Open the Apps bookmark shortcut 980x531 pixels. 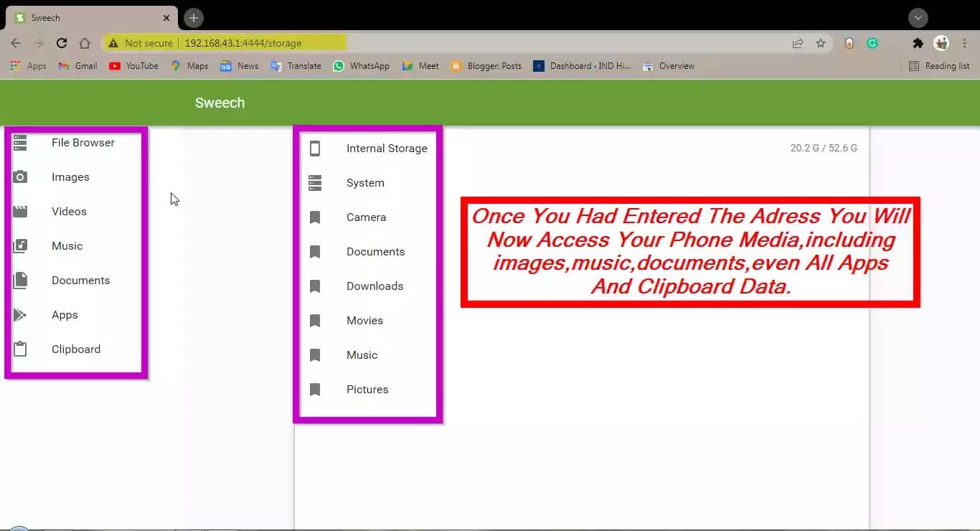29,66
